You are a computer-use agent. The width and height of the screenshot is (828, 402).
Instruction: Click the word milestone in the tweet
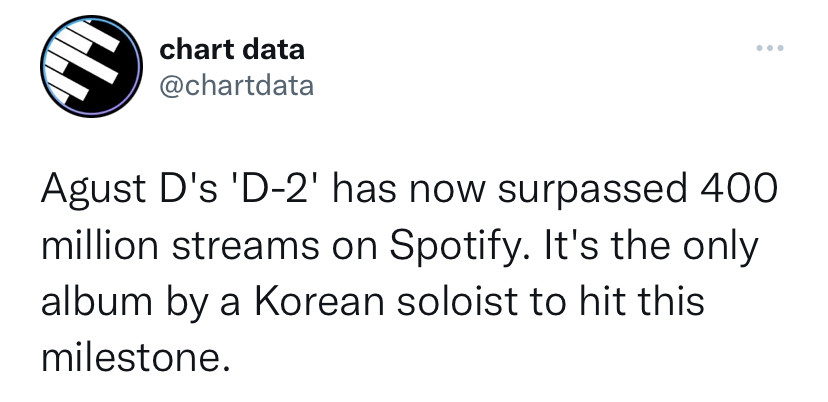click(136, 358)
